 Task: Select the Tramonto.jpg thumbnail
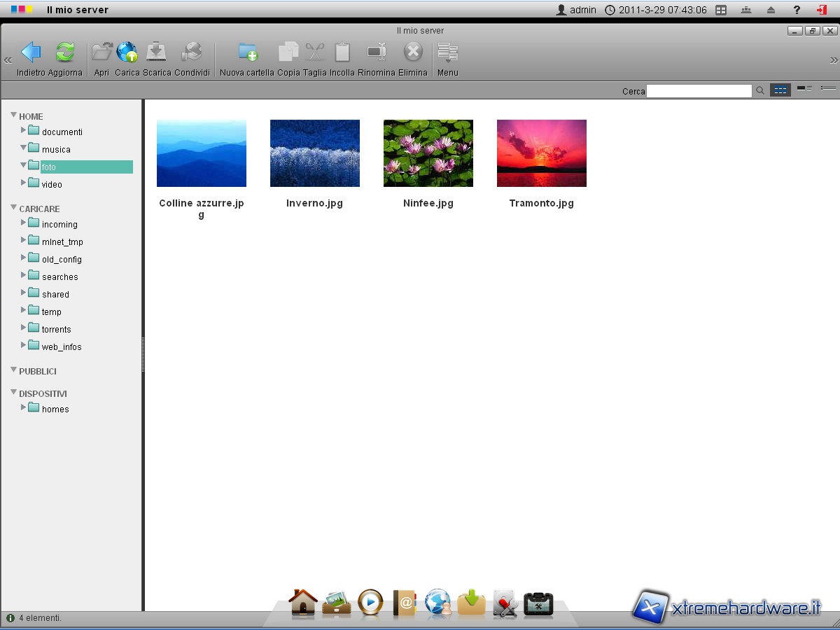click(x=541, y=153)
